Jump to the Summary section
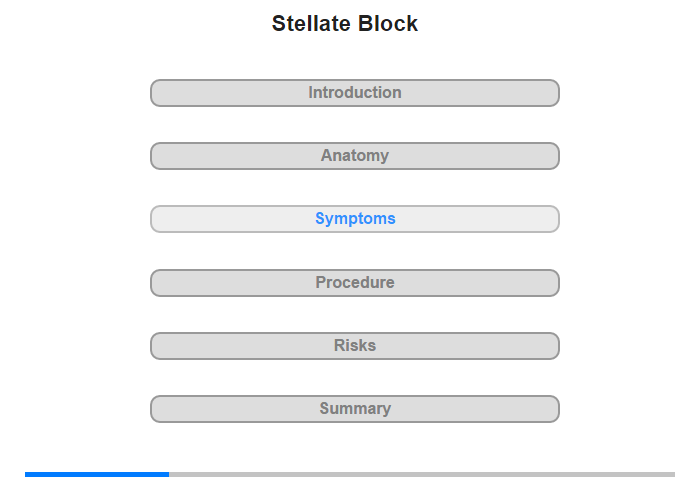The width and height of the screenshot is (700, 480). [x=355, y=409]
